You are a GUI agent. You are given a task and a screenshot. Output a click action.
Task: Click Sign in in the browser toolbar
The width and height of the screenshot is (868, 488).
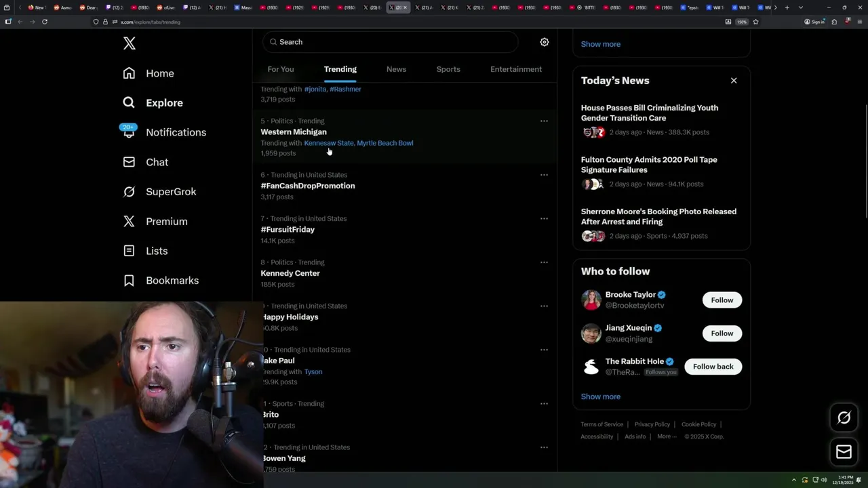tap(814, 22)
